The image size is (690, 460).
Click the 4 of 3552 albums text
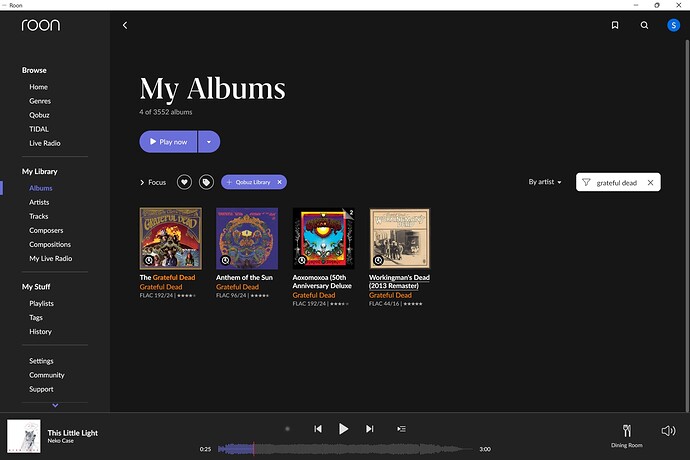coord(166,112)
